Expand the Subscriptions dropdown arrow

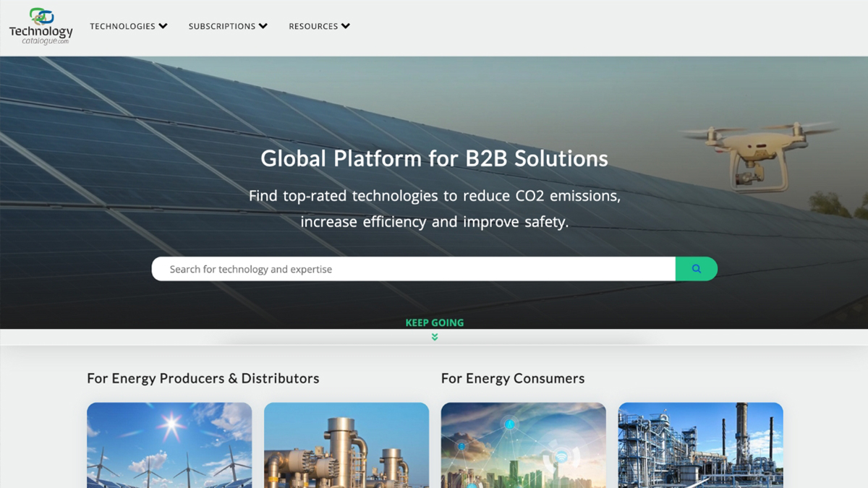pos(263,26)
